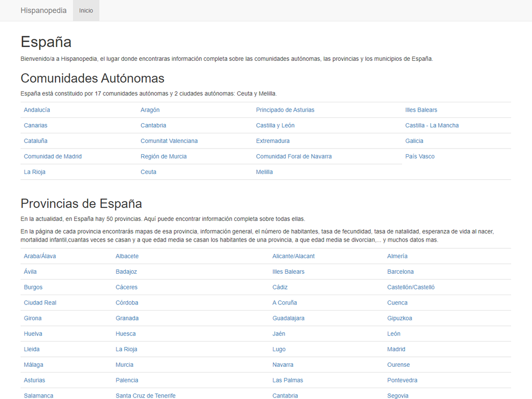532x399 pixels.
Task: Go to Navarra province
Action: [283, 366]
